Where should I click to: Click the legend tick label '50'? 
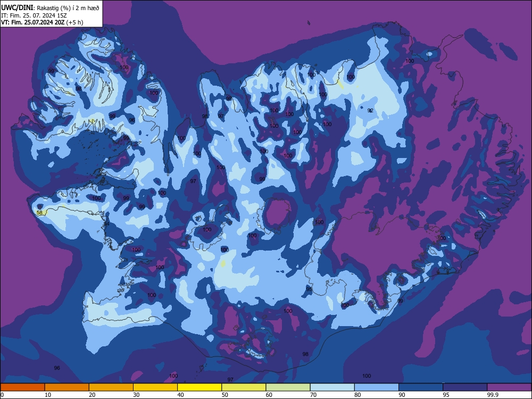[x=225, y=395]
